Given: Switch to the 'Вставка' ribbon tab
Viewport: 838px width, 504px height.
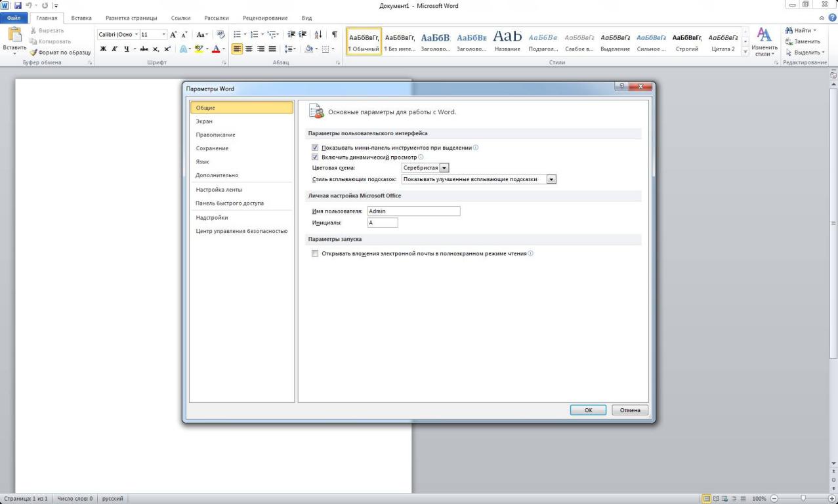Looking at the screenshot, I should [x=81, y=18].
